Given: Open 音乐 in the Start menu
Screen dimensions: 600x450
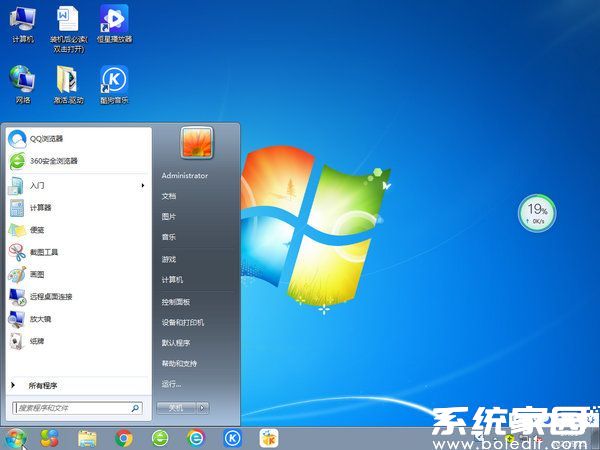Looking at the screenshot, I should 169,237.
